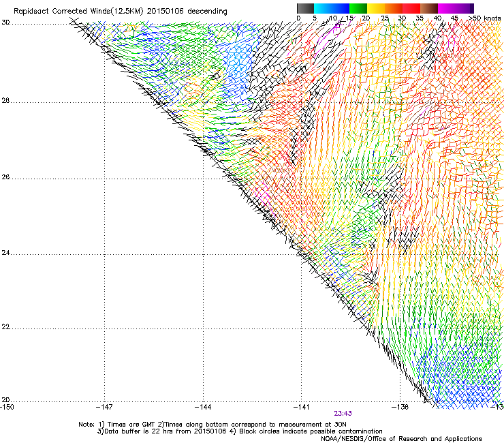This screenshot has width=504, height=443.
Task: Click the latitude label '30'
Action: (5, 22)
